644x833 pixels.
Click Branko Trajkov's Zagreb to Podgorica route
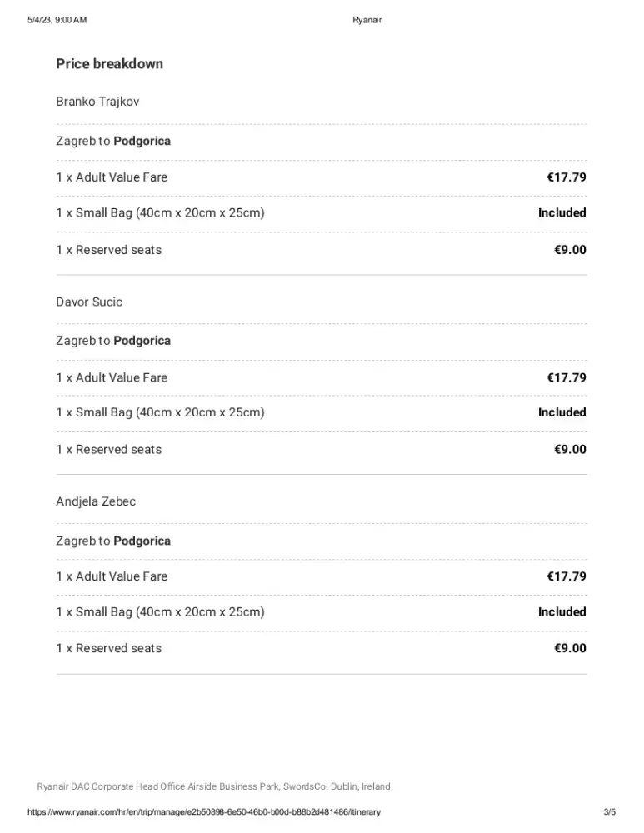tap(113, 141)
